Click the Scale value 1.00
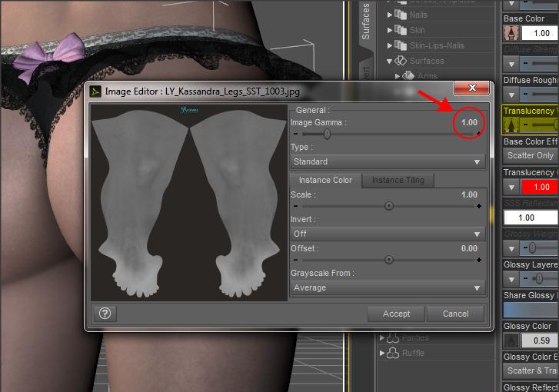This screenshot has width=559, height=392. (469, 195)
